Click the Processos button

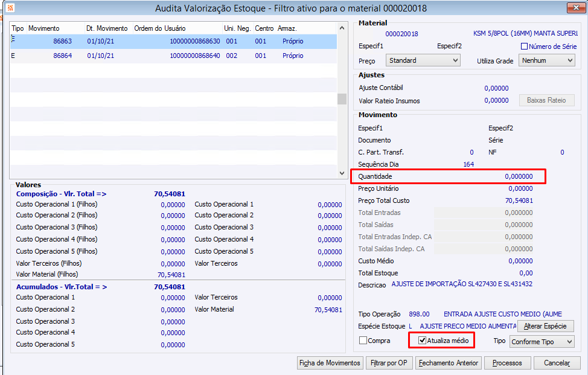(x=507, y=363)
